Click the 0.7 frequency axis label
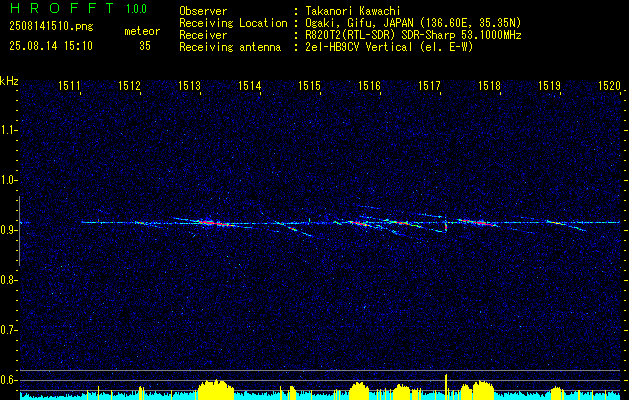The height and width of the screenshot is (400, 629). tap(8, 330)
